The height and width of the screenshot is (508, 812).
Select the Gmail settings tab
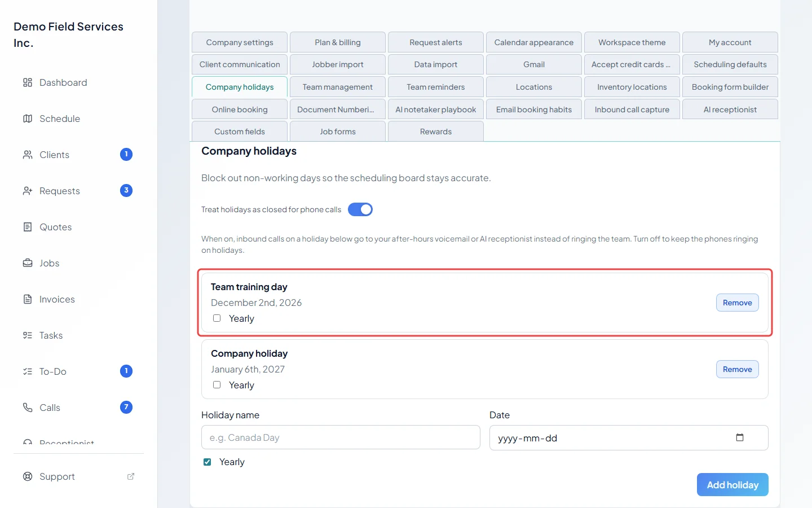coord(534,64)
